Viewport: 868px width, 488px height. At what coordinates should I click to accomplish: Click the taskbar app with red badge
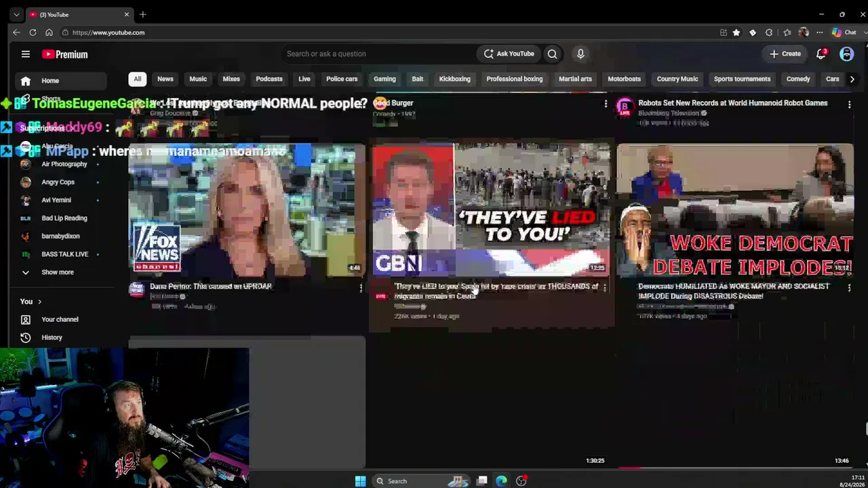(x=521, y=481)
